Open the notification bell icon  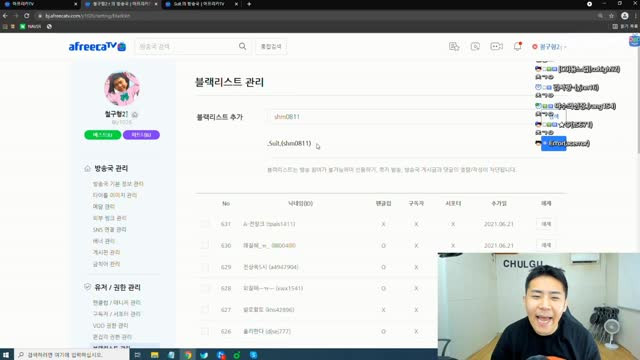[x=518, y=46]
